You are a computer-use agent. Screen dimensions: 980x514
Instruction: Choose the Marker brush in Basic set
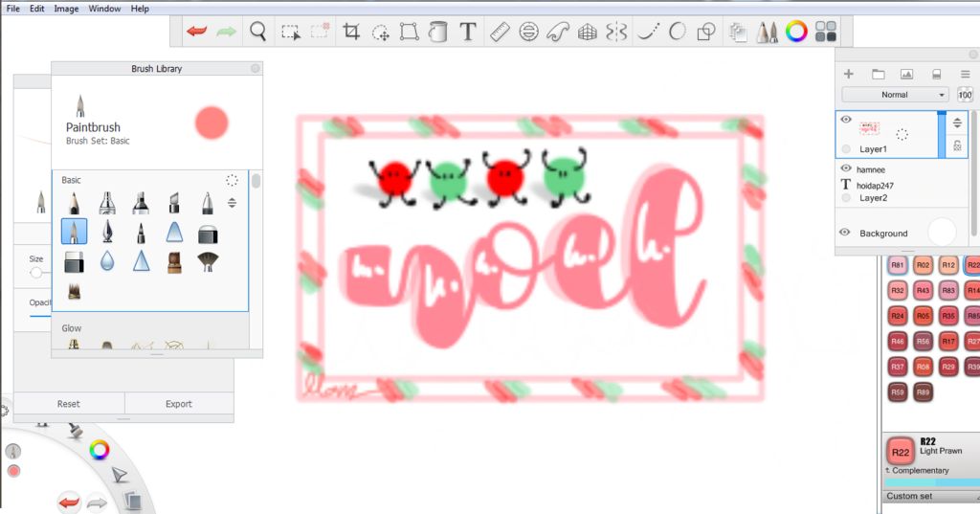(x=141, y=203)
